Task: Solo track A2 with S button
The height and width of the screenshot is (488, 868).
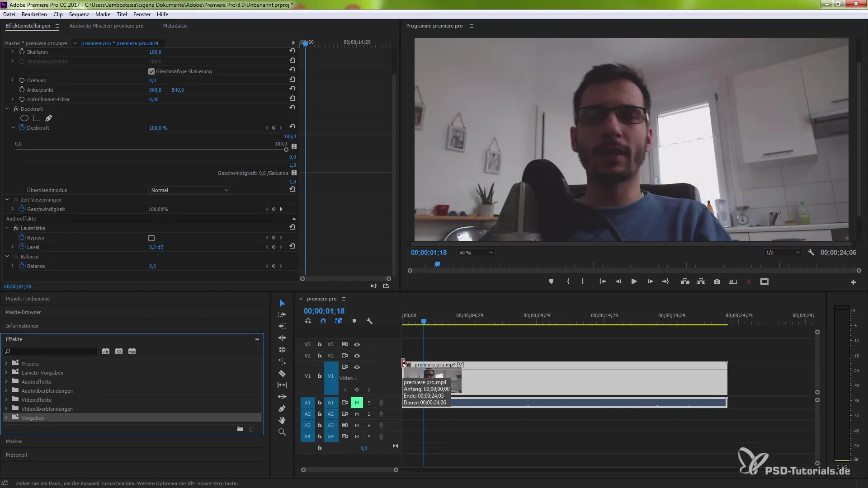Action: pos(369,414)
